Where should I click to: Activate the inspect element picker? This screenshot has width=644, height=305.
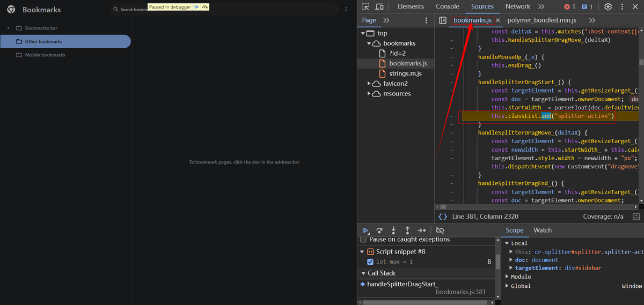tap(365, 7)
